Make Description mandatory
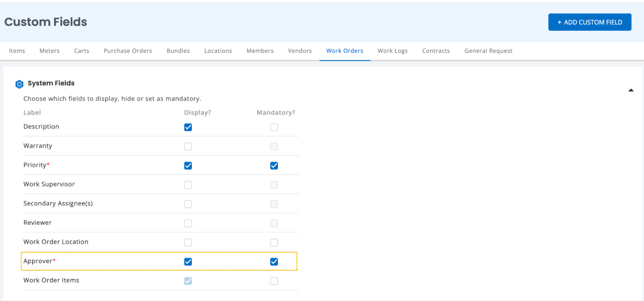644x301 pixels. point(274,127)
